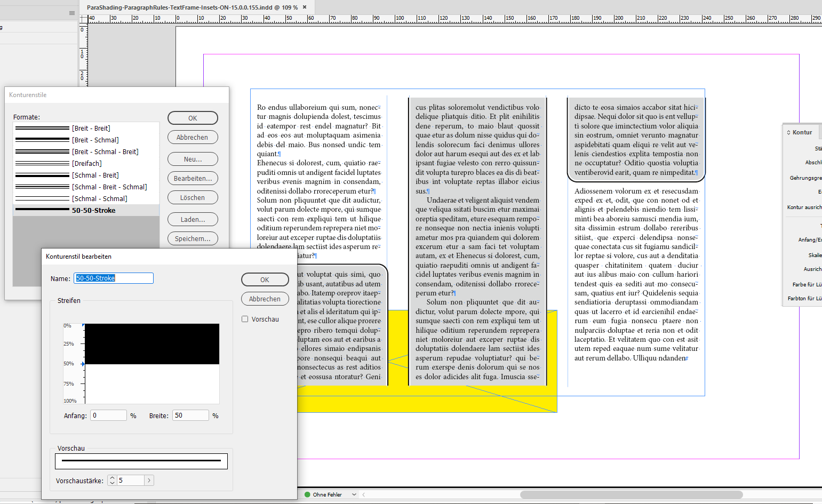The image size is (822, 504).
Task: Enable the Vorschau checkbox
Action: pos(245,319)
